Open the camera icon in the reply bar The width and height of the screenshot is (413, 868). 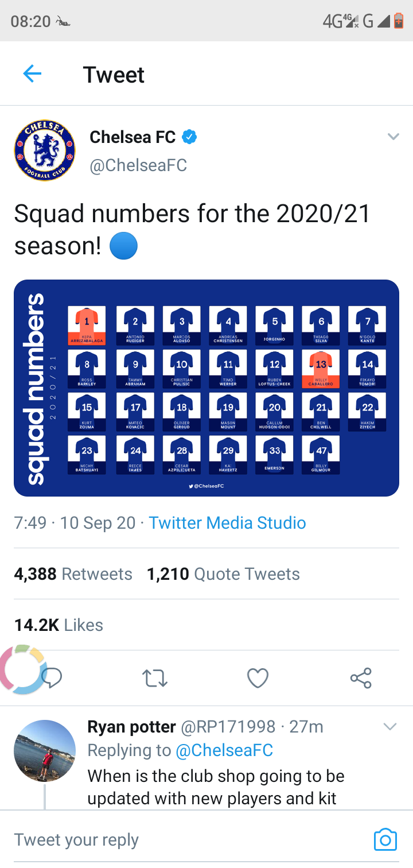tap(385, 839)
